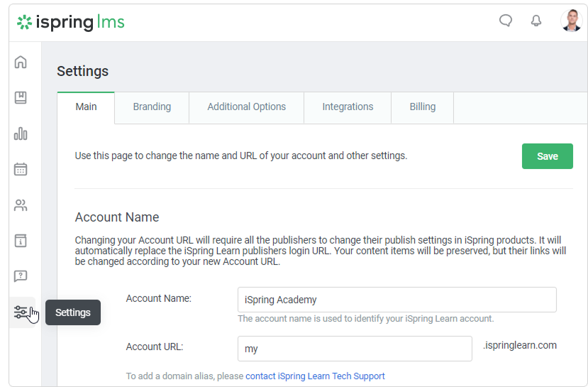
Task: Open the chat messages bubble icon
Action: (506, 21)
